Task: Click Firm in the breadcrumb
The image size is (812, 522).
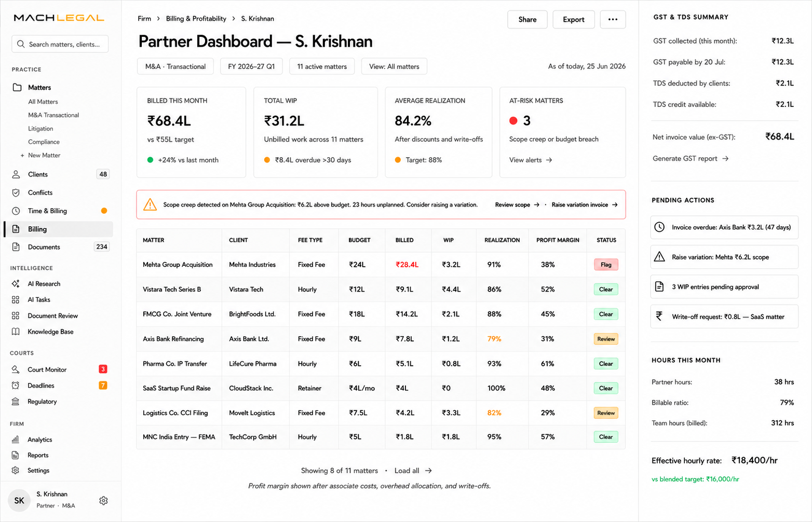Action: [144, 19]
